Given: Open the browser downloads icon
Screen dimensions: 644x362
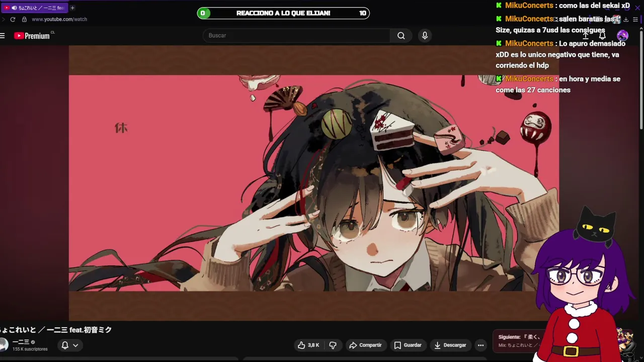Looking at the screenshot, I should (x=626, y=19).
